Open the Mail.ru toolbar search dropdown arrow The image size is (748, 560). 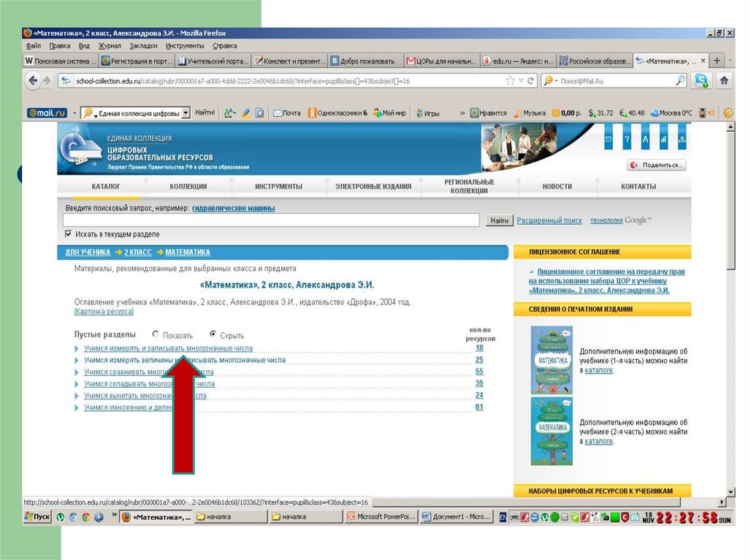186,113
